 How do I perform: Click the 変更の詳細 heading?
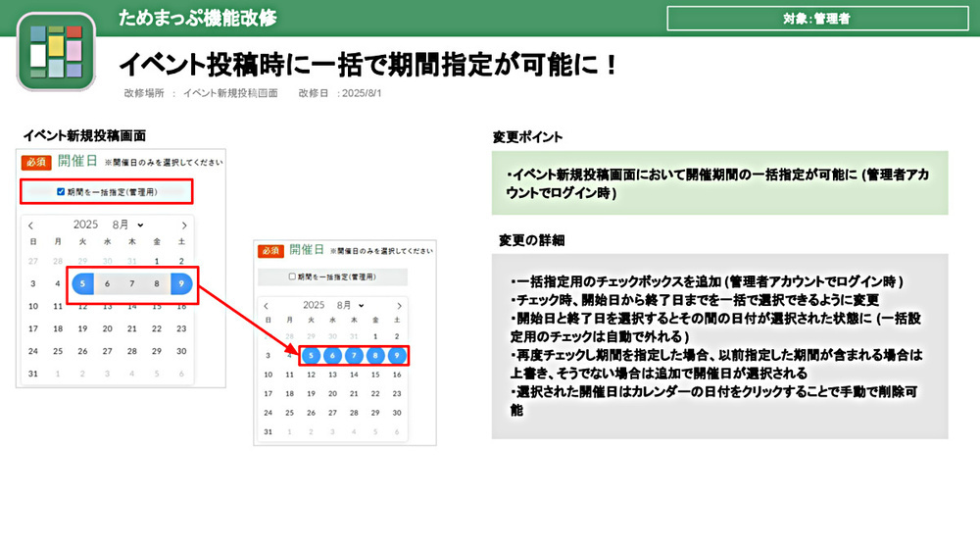pyautogui.click(x=532, y=240)
